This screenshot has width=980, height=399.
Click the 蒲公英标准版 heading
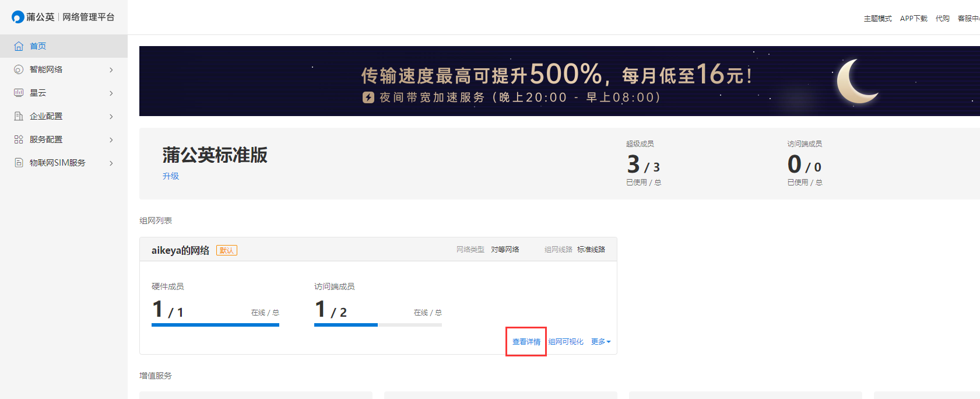pyautogui.click(x=215, y=155)
